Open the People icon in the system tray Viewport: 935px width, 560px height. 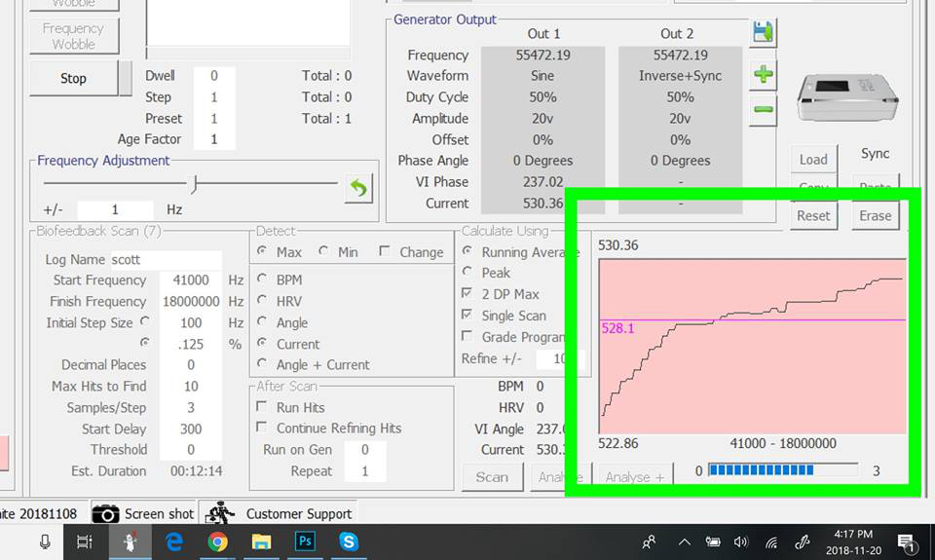(649, 541)
